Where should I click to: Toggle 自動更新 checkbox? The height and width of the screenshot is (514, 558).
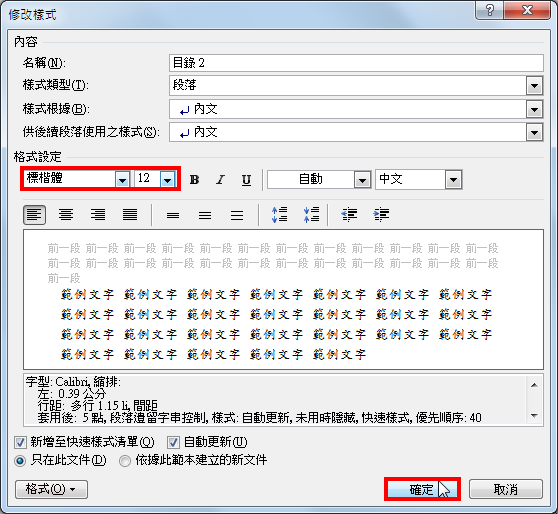(173, 442)
